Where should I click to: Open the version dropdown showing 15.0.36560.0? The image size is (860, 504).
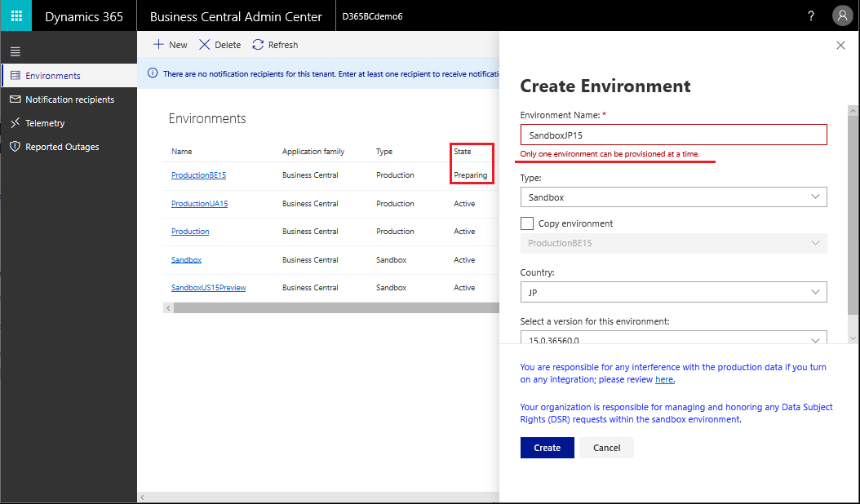click(x=673, y=338)
